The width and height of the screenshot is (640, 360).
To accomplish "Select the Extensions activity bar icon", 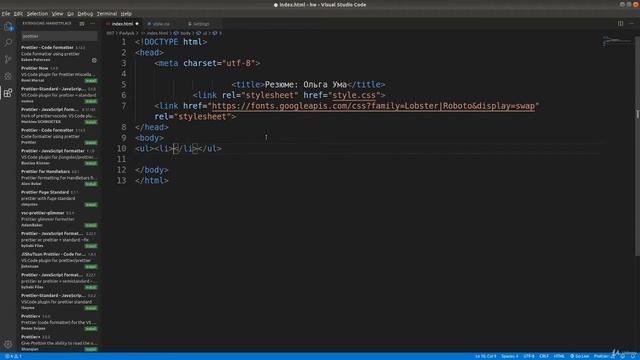I will [8, 93].
